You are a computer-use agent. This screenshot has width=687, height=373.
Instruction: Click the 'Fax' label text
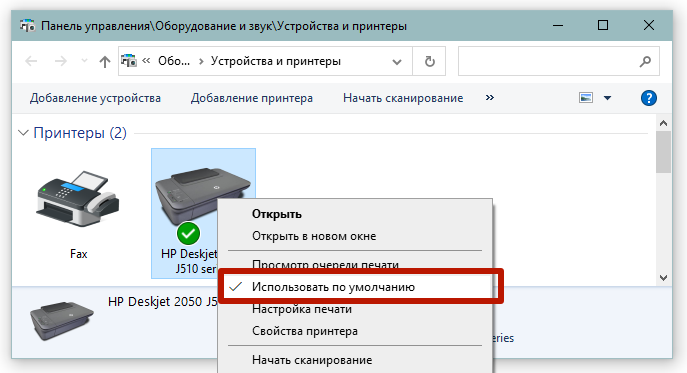tap(78, 254)
